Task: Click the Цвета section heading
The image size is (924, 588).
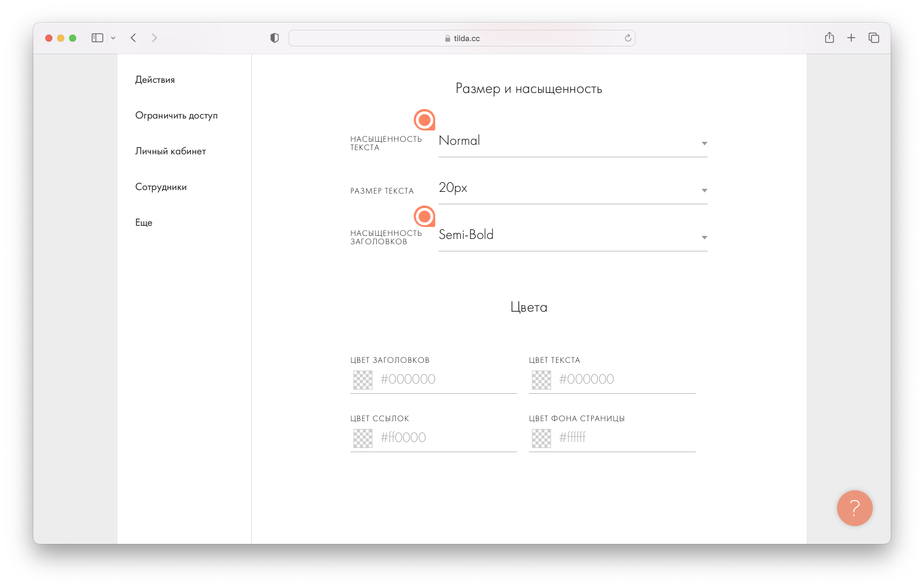Action: 529,307
